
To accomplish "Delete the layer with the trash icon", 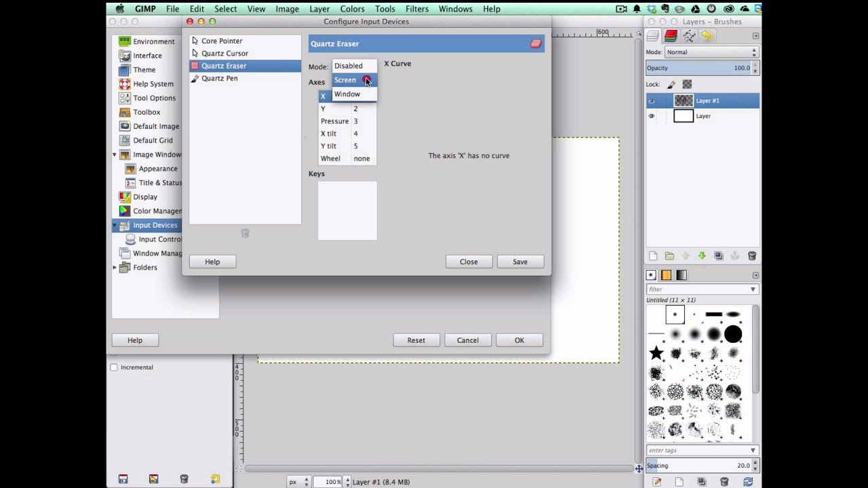I will point(751,256).
